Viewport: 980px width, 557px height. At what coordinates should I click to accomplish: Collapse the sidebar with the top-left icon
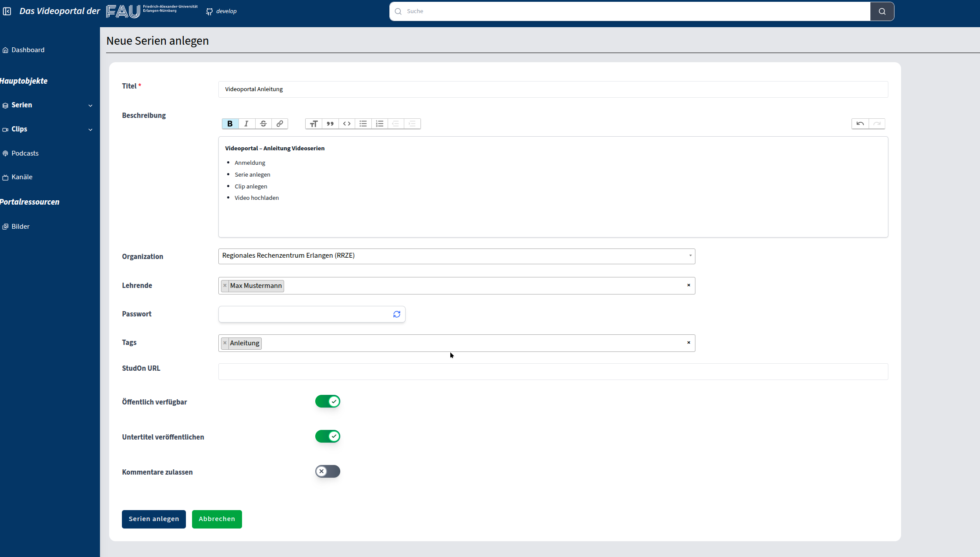(x=7, y=11)
